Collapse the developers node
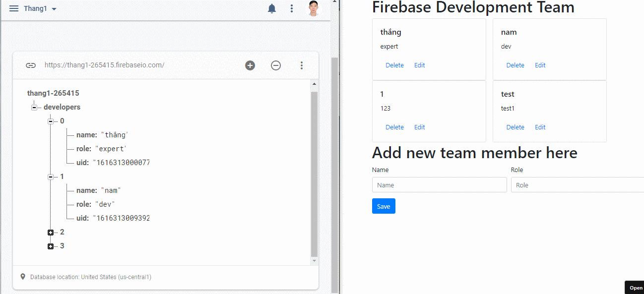The image size is (644, 294). (x=34, y=108)
